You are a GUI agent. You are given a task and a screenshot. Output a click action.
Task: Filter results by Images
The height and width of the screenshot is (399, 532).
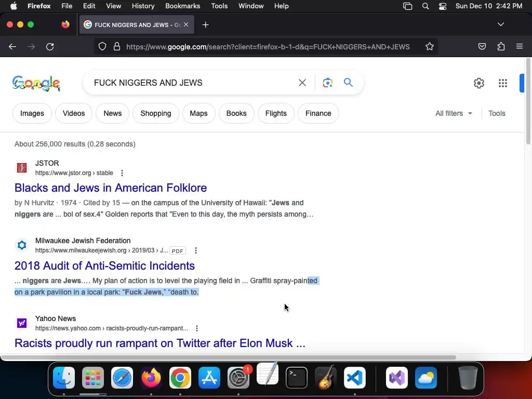pyautogui.click(x=32, y=113)
